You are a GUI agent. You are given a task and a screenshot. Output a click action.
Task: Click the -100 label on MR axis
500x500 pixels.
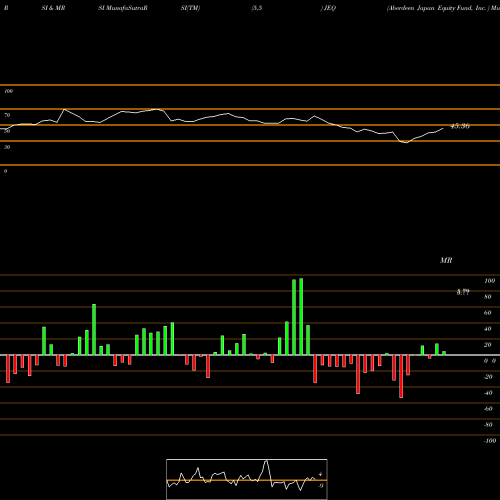[490, 441]
